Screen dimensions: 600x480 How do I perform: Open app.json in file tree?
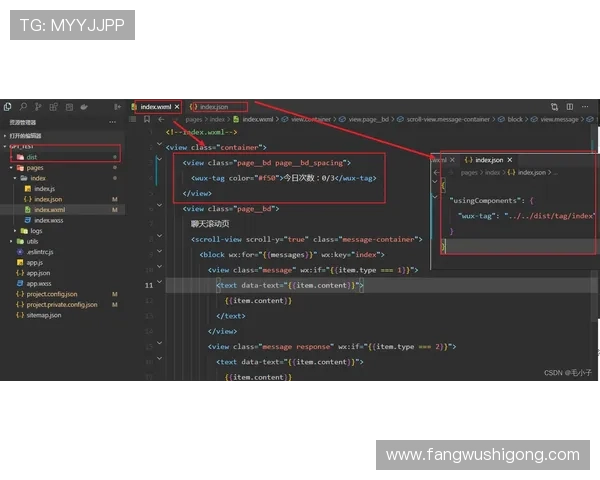pyautogui.click(x=38, y=272)
